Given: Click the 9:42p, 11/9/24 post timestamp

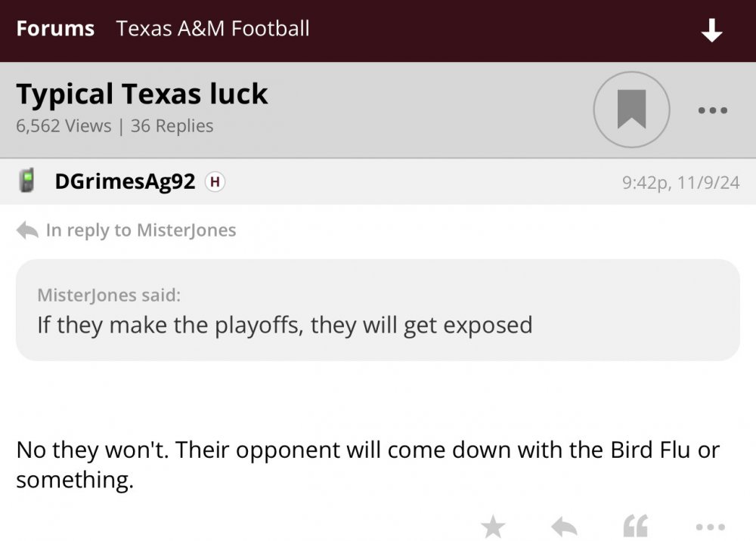Looking at the screenshot, I should coord(680,182).
